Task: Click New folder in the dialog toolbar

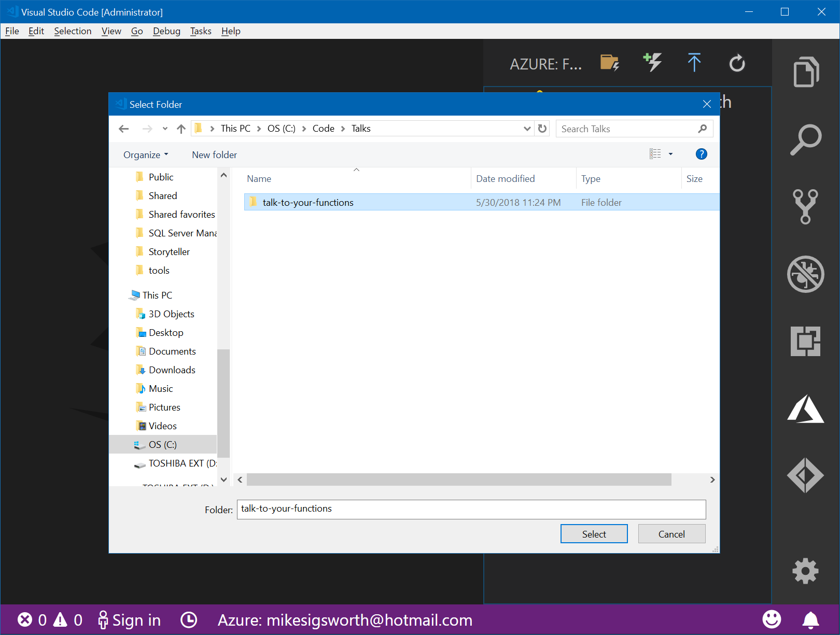Action: pos(214,154)
